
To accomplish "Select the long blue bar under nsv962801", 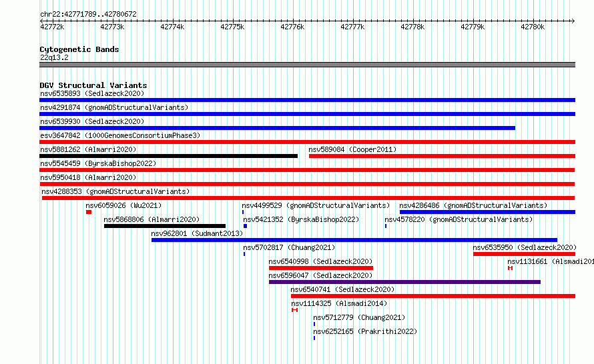I will coord(354,240).
